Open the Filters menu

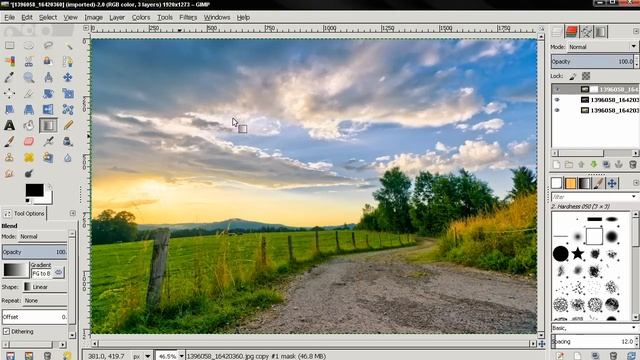tap(188, 17)
